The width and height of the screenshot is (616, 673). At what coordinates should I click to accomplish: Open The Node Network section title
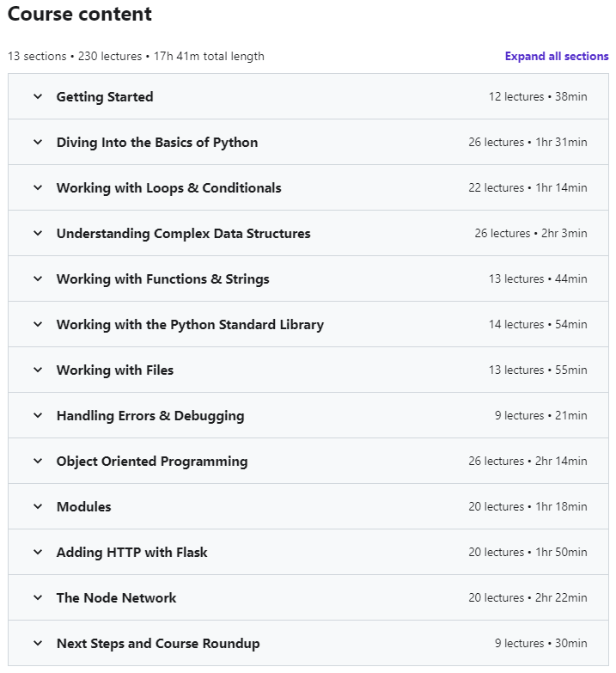(116, 598)
